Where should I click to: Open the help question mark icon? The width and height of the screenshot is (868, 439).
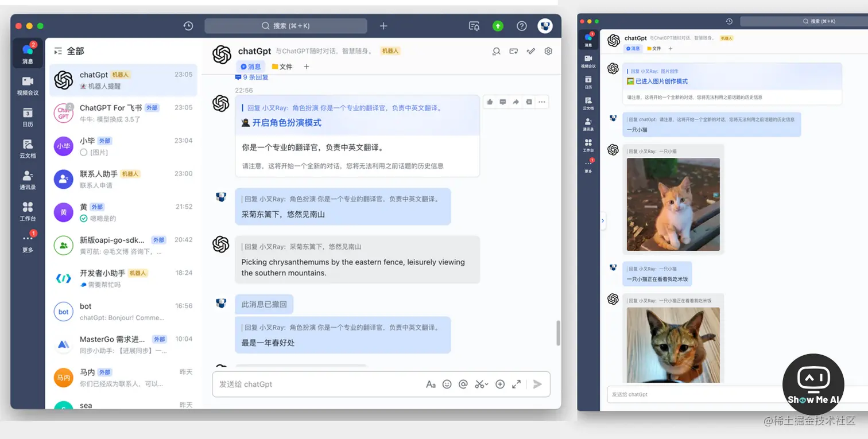521,26
